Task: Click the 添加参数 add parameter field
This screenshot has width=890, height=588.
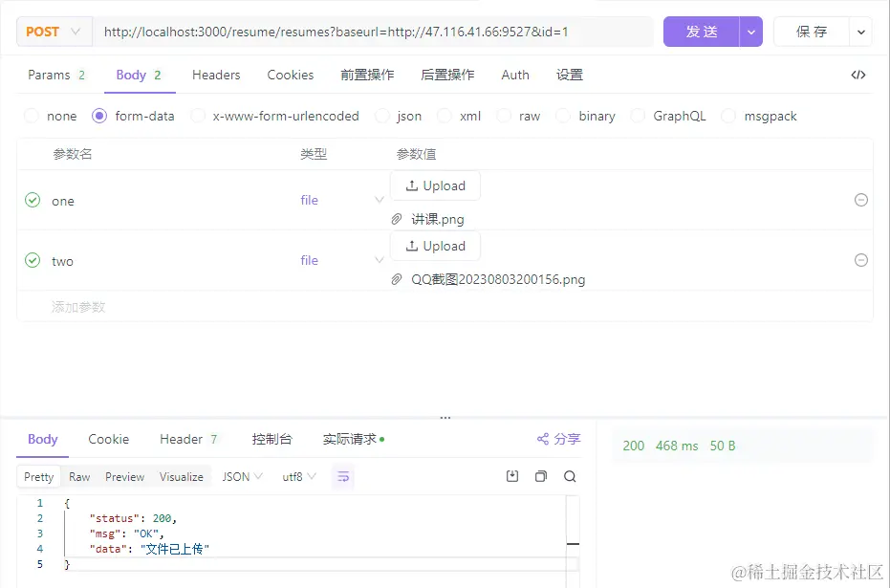Action: click(x=78, y=307)
